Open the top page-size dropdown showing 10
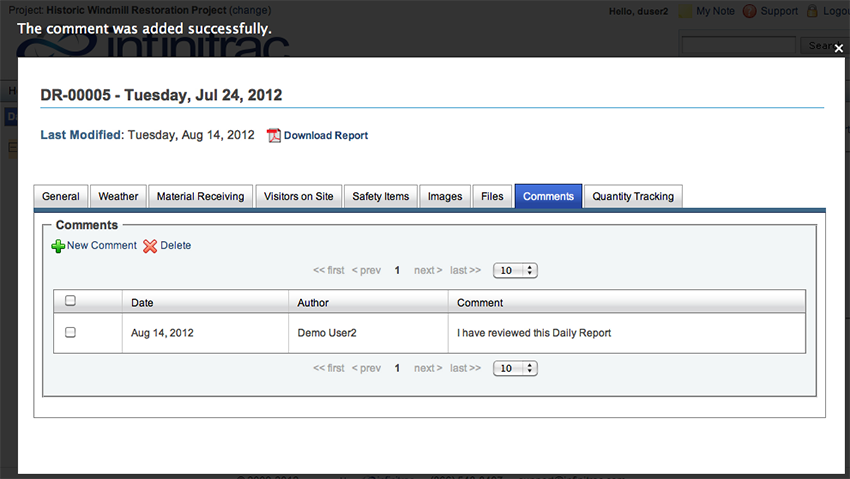Viewport: 850px width, 479px height. coord(515,270)
